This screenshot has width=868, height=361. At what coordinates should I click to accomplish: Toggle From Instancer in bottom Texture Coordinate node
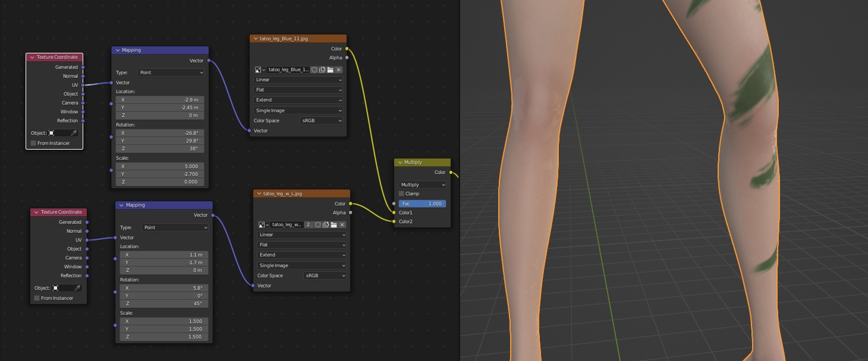[x=37, y=298]
